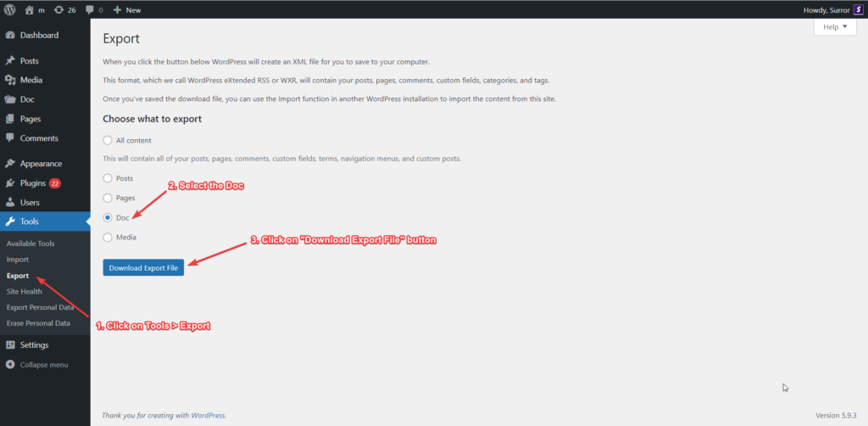Viewport: 868px width, 426px height.
Task: Click the Media sidebar label
Action: pyautogui.click(x=31, y=81)
